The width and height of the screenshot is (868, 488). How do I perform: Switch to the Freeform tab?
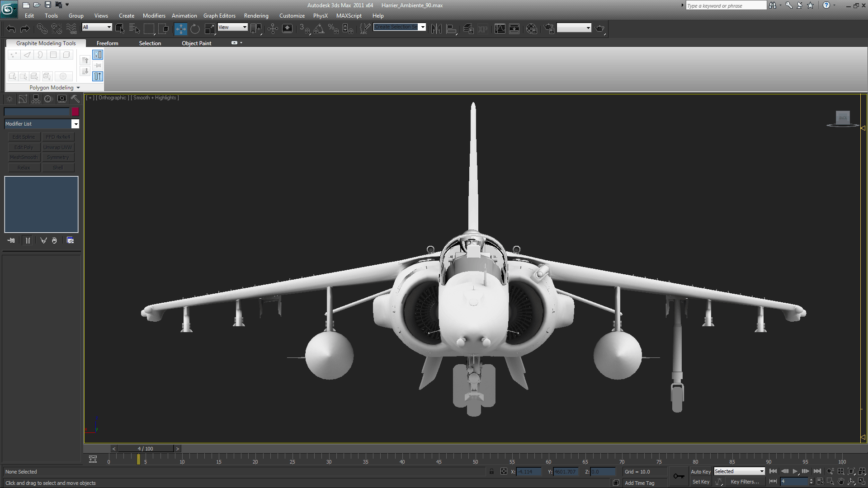coord(107,43)
